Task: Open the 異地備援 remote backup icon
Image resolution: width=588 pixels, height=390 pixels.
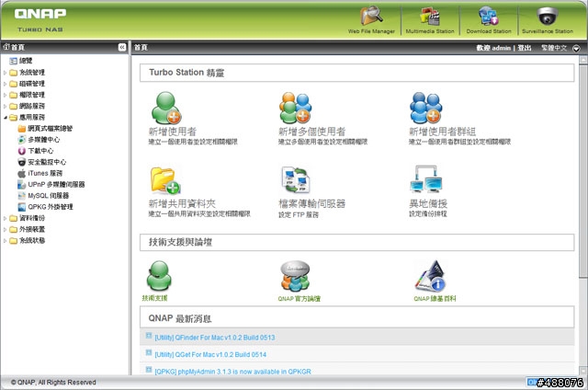Action: click(x=426, y=179)
